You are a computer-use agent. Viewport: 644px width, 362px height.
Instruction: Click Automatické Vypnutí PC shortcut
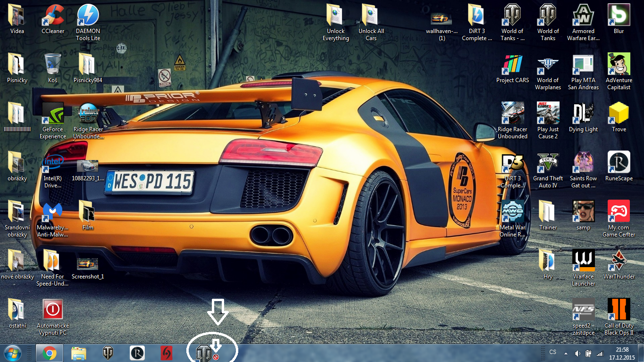[x=53, y=310]
